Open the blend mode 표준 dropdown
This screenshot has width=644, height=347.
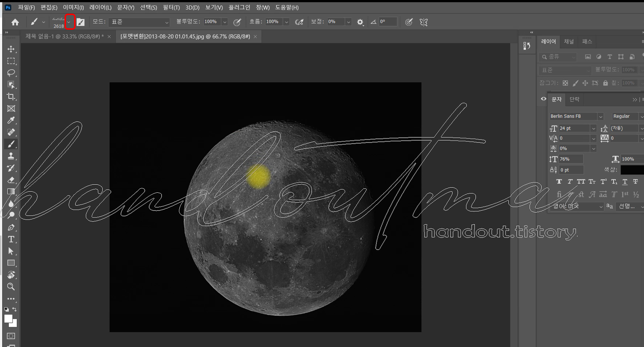tap(139, 22)
